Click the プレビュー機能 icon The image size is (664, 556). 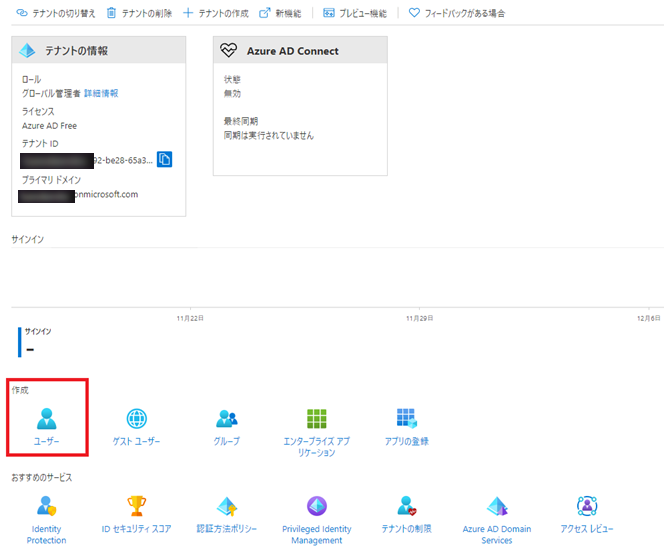(x=329, y=13)
